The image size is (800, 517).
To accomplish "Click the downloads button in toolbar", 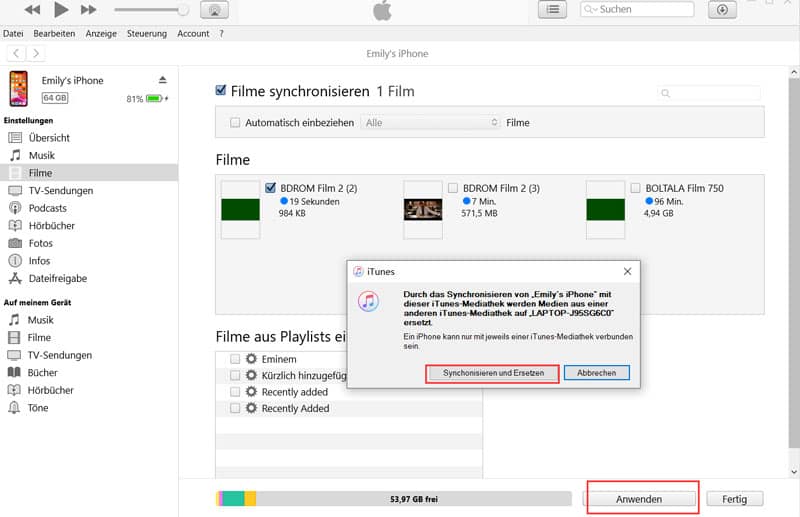I will tap(722, 9).
